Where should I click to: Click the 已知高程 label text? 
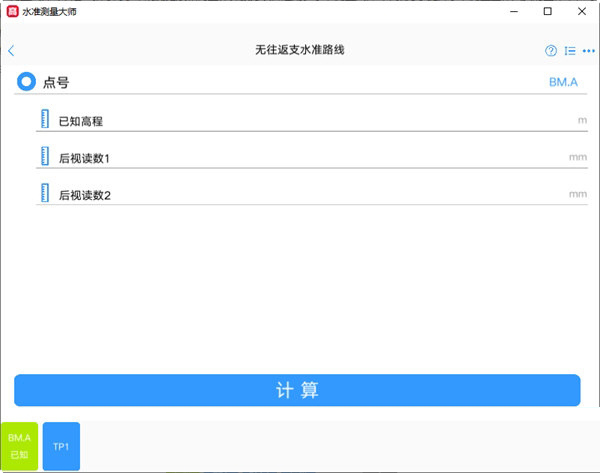(x=81, y=121)
